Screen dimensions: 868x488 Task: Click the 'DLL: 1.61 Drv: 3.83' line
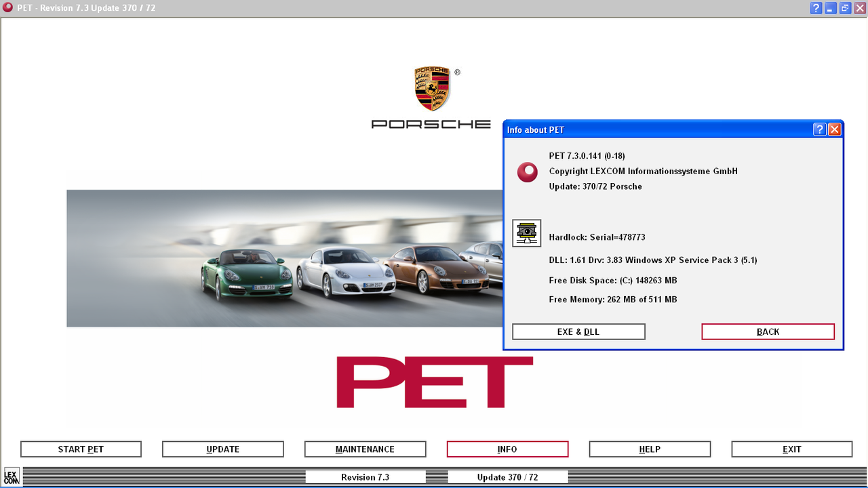point(653,260)
